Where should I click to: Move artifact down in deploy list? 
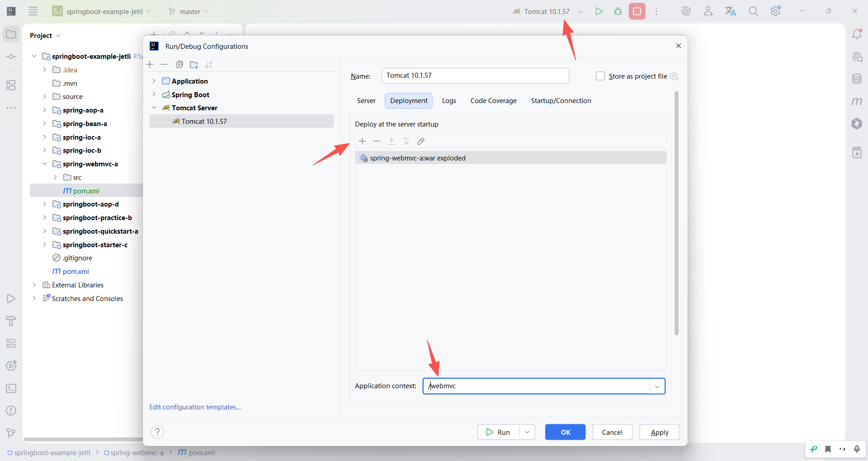tap(406, 141)
